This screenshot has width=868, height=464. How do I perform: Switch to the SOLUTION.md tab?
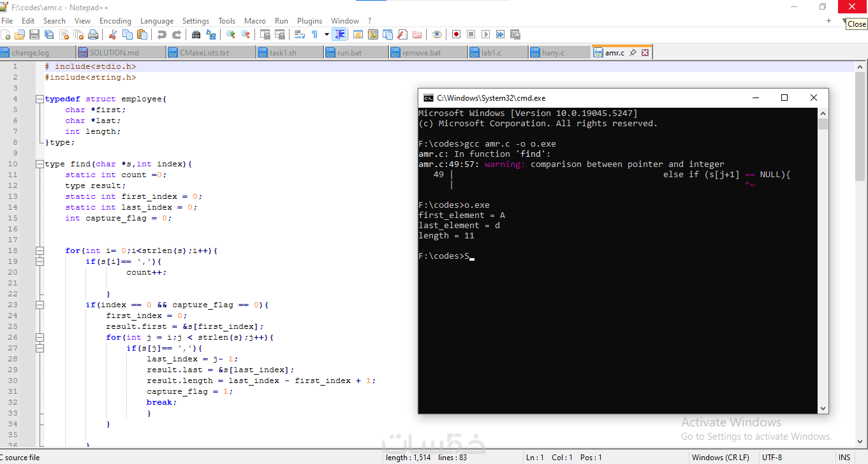(121, 52)
